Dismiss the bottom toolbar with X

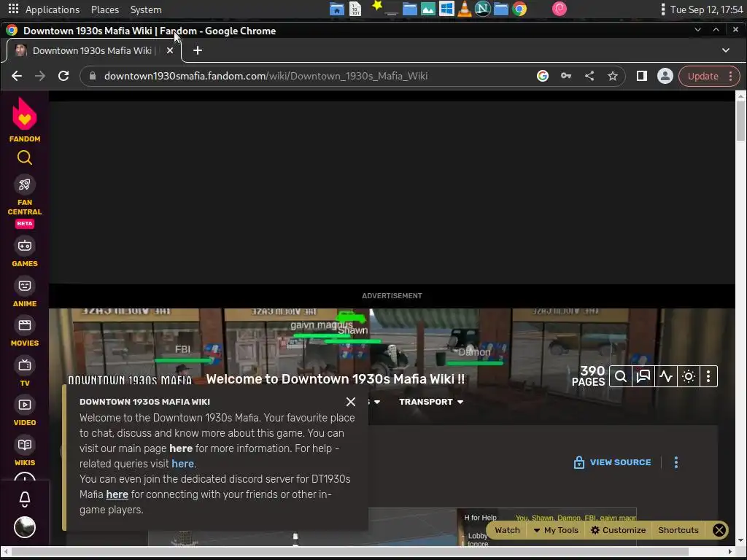[x=719, y=530]
